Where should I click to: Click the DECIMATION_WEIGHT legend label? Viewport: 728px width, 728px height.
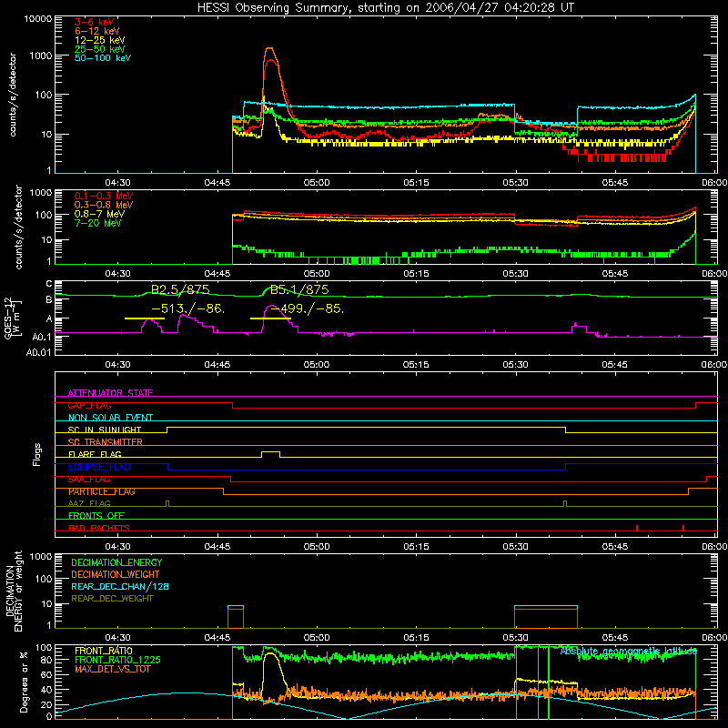point(116,574)
